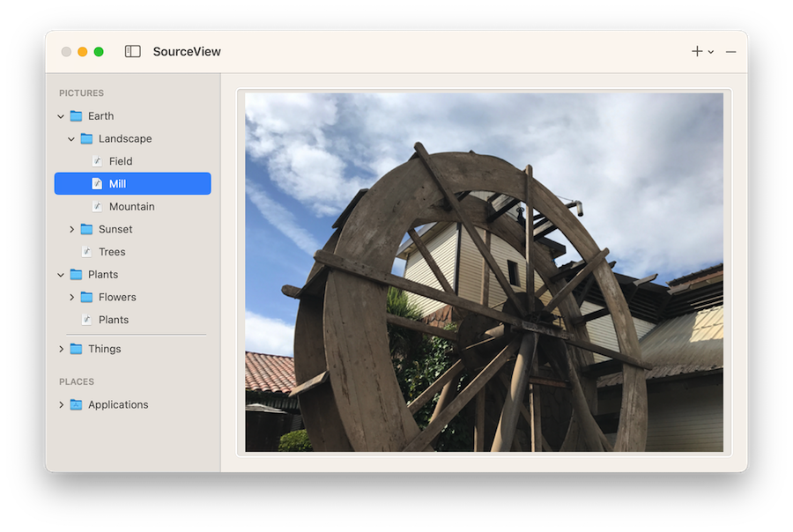Expand the Applications folder chevron
The width and height of the screenshot is (793, 532).
point(61,405)
